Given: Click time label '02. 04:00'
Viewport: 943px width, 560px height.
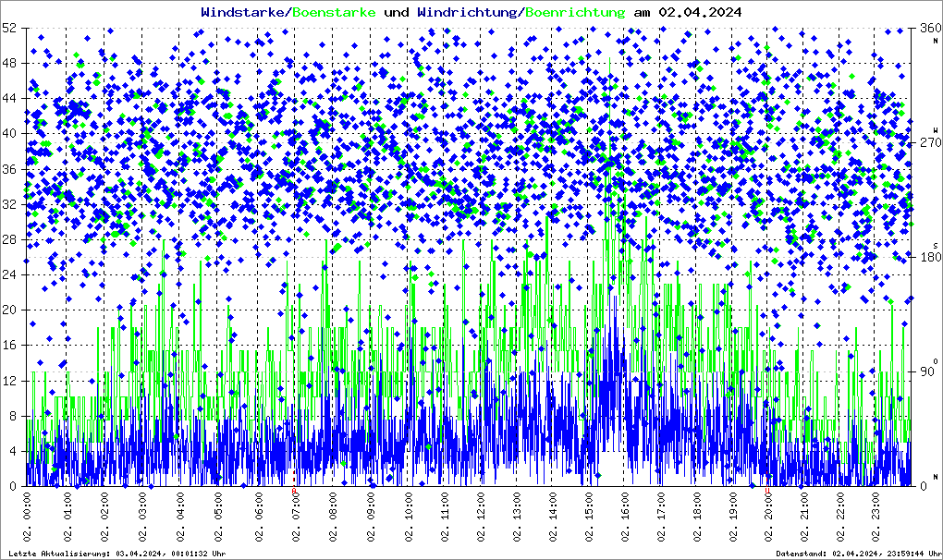Looking at the screenshot, I should point(180,517).
